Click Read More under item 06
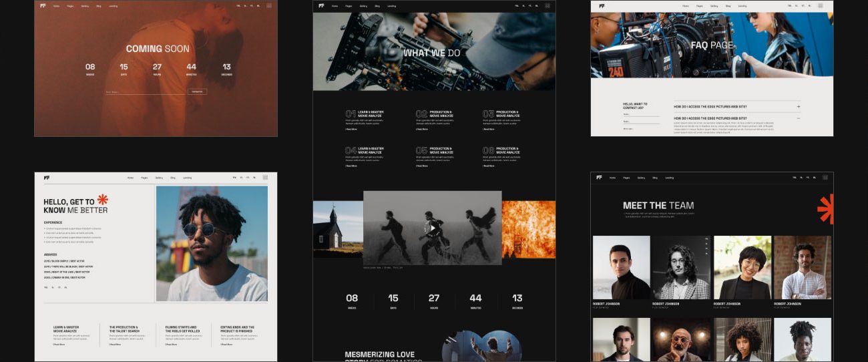 (x=489, y=166)
